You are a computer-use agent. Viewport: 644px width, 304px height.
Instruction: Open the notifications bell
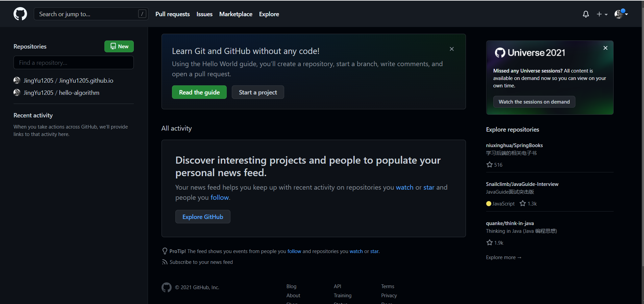pyautogui.click(x=586, y=14)
